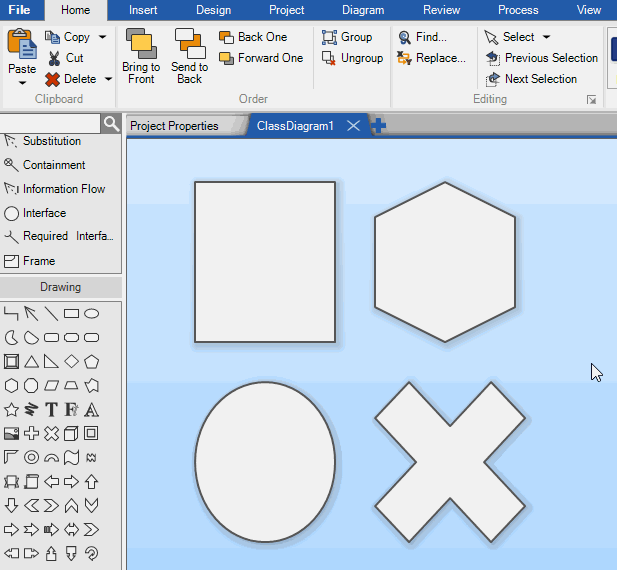617x570 pixels.
Task: Select the Information Flow toolbox item
Action: point(54,189)
